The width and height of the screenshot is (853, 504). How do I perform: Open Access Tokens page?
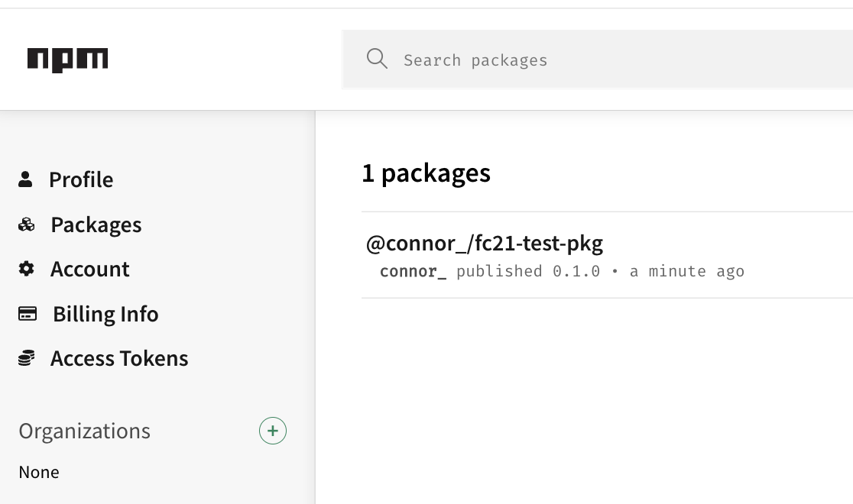[x=119, y=358]
